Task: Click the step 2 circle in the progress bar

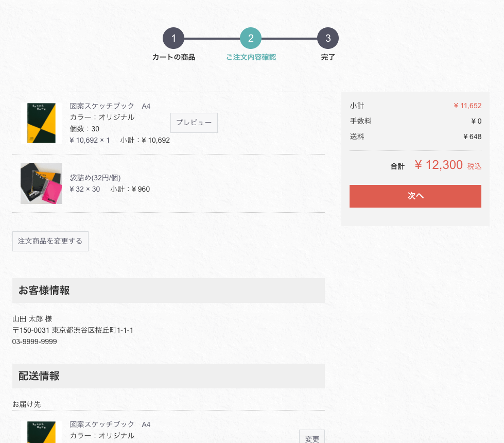Action: point(251,38)
